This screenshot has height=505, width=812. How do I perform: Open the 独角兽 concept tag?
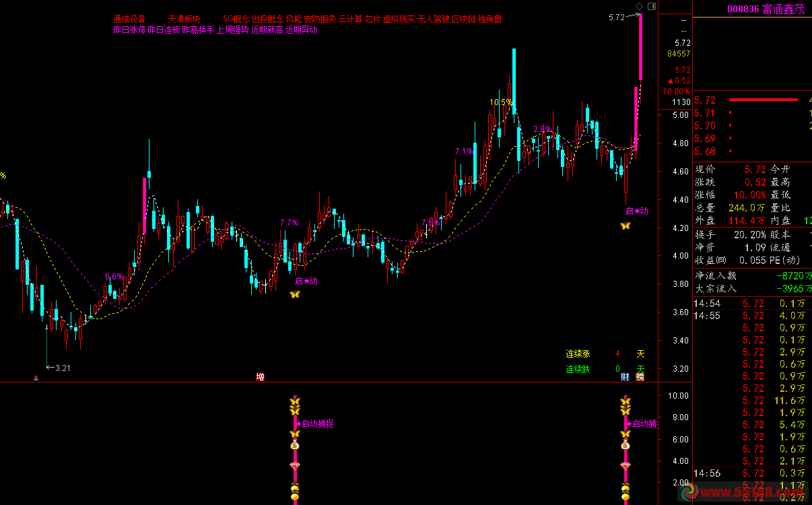(489, 20)
